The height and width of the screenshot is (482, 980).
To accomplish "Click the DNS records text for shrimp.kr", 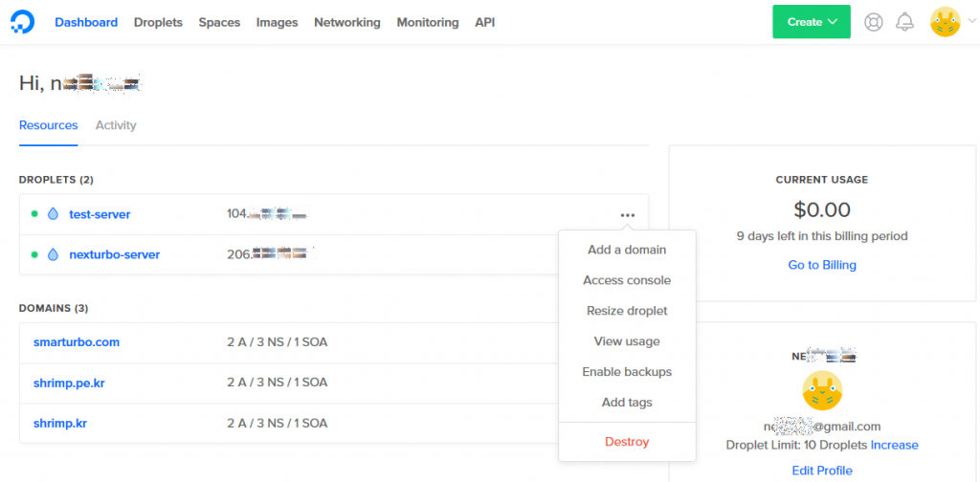I will pyautogui.click(x=277, y=424).
